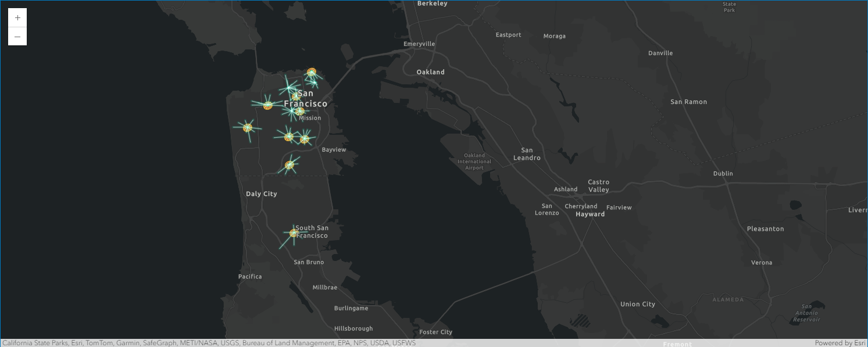
Task: Select the Pacifica label on the coast
Action: 250,277
